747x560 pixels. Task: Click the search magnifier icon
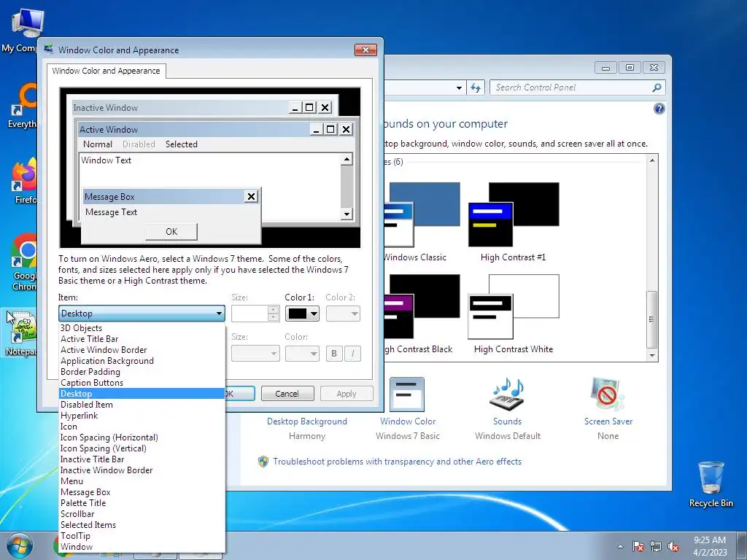coord(657,87)
